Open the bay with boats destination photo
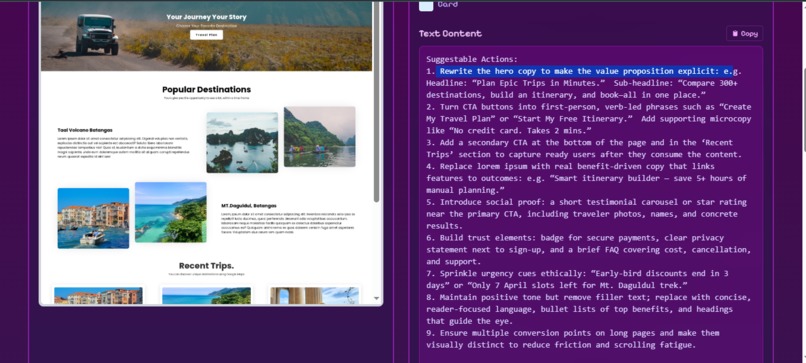 click(x=242, y=142)
